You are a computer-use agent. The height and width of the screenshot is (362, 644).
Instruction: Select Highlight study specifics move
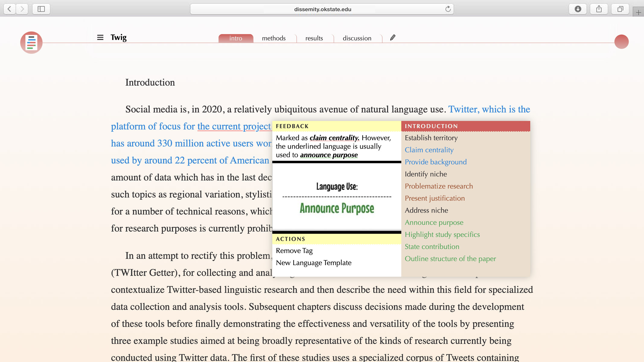click(x=442, y=234)
